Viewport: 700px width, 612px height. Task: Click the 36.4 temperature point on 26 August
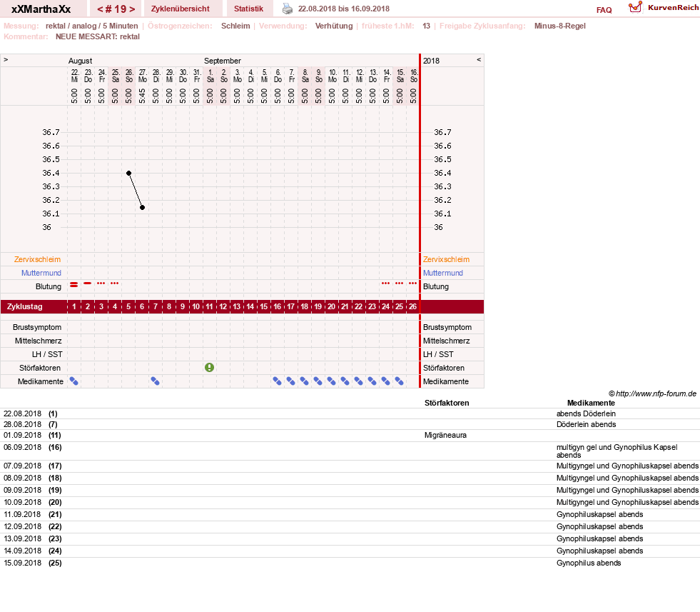coord(128,173)
